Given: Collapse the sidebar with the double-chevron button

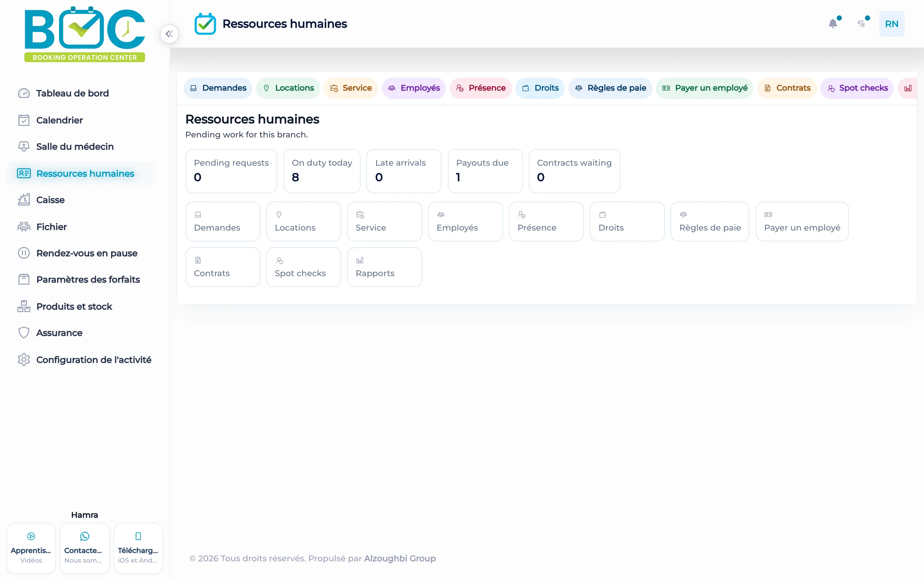Looking at the screenshot, I should click(x=169, y=34).
